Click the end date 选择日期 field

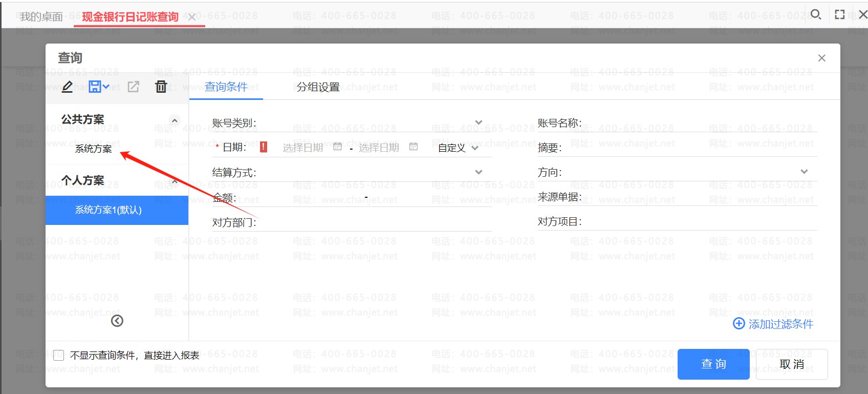pyautogui.click(x=379, y=148)
